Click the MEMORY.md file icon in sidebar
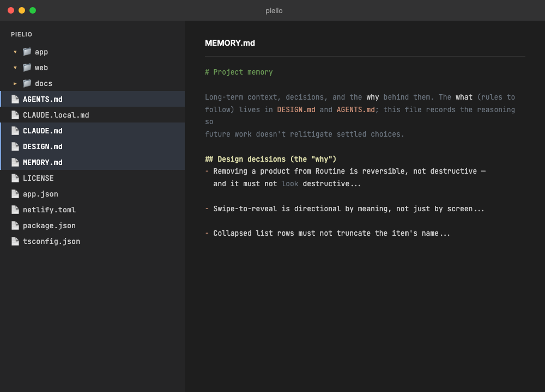 point(15,162)
